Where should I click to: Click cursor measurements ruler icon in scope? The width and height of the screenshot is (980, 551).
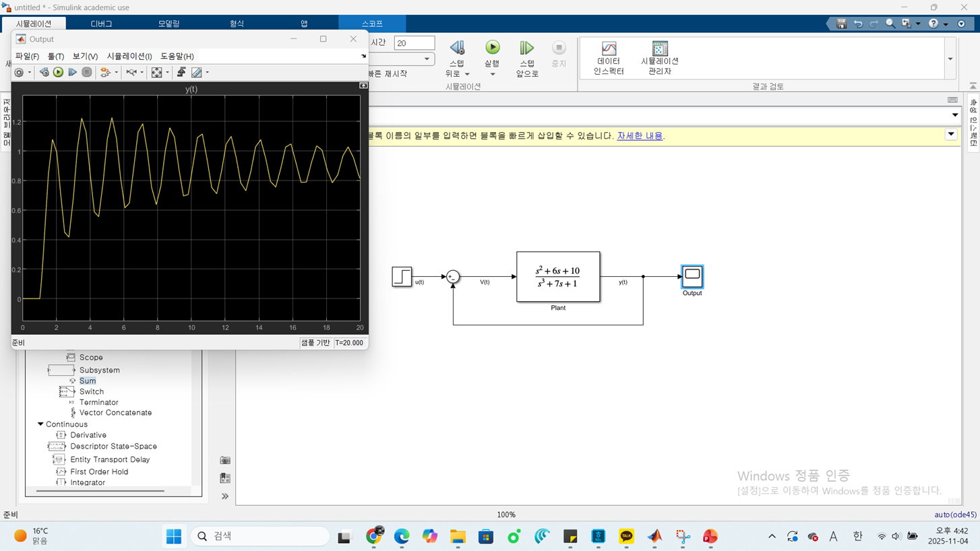tap(197, 72)
